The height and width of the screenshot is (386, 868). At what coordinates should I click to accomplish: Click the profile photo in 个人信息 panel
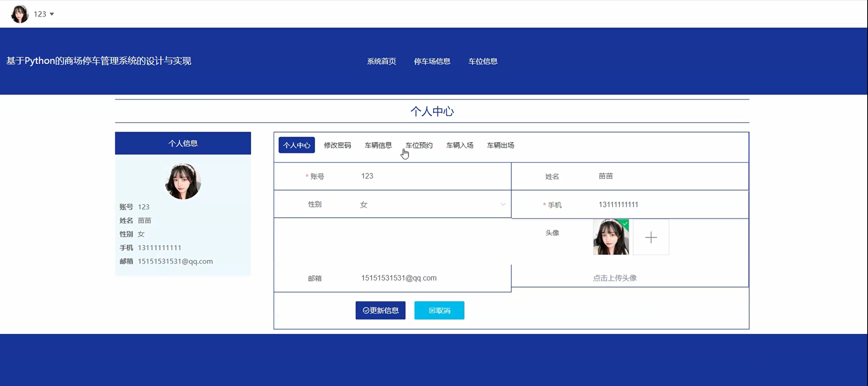[x=183, y=182]
